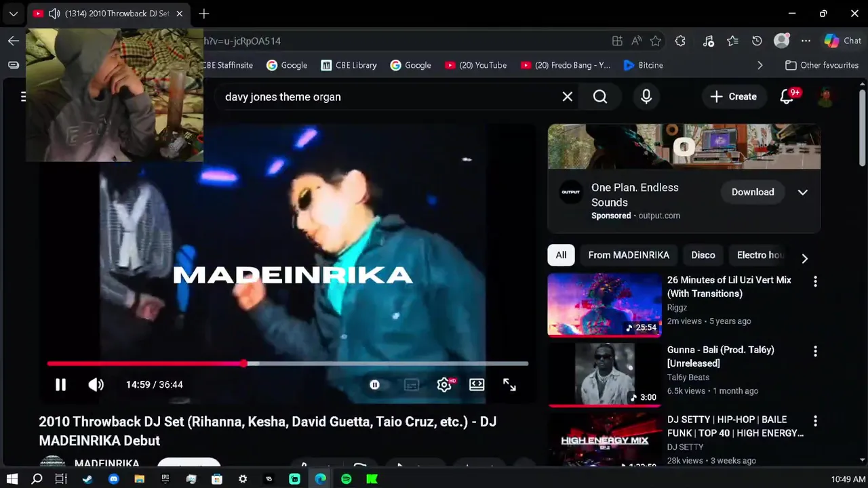Open the YouTube account avatar menu
Viewport: 868px width, 488px height.
825,97
